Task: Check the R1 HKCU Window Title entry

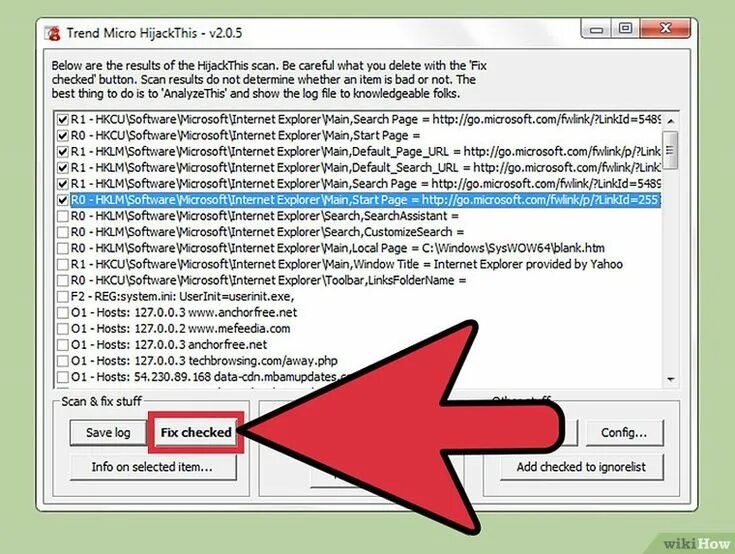Action: [x=62, y=264]
